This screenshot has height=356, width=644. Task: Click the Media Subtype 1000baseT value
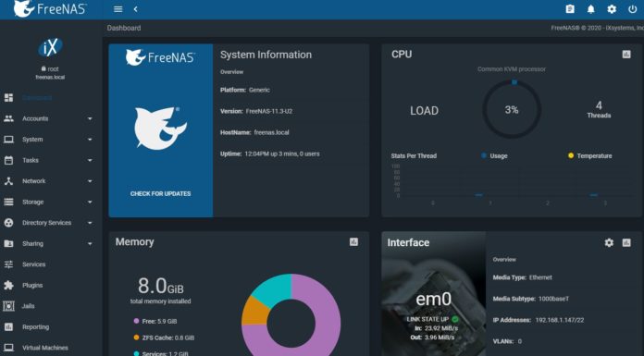click(x=553, y=299)
